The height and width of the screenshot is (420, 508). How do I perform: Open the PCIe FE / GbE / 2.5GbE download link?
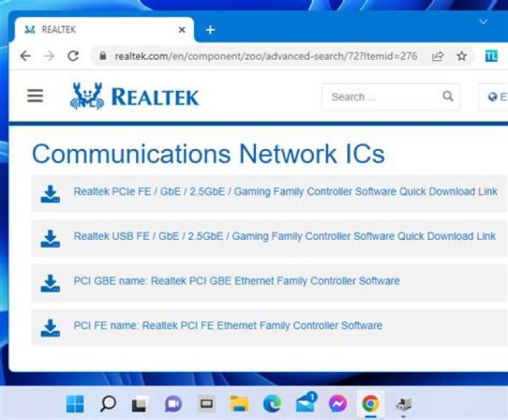pyautogui.click(x=285, y=191)
